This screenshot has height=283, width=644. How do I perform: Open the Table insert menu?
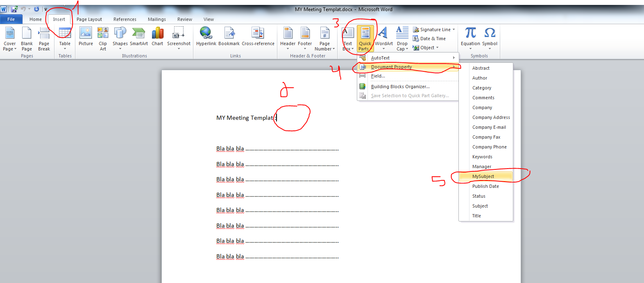click(65, 39)
